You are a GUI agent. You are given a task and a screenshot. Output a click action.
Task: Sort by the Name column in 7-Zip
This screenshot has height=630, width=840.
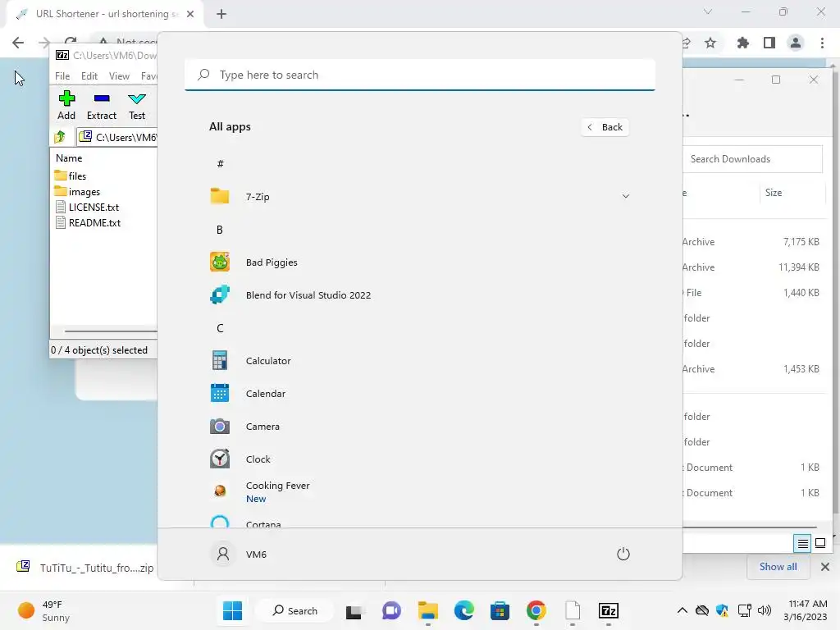(x=69, y=158)
